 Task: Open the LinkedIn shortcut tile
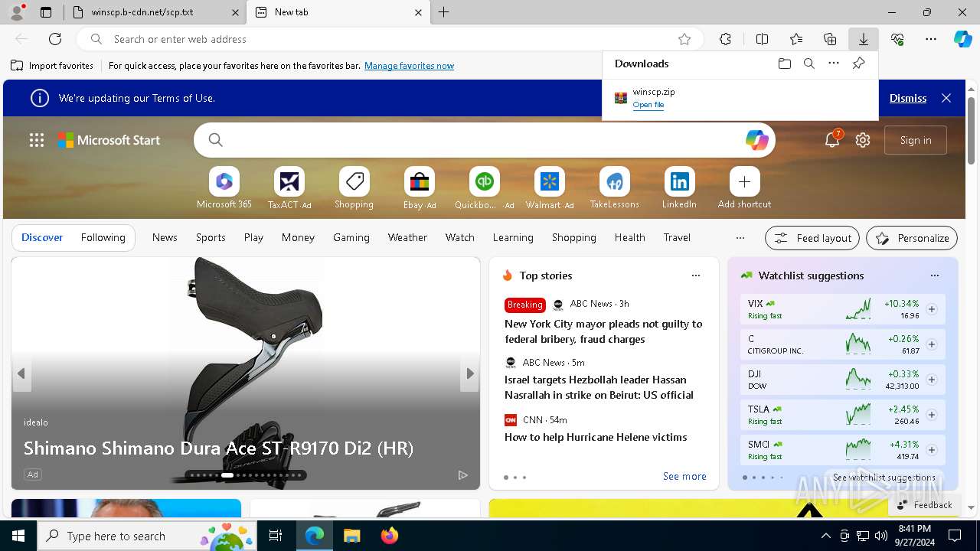point(680,187)
